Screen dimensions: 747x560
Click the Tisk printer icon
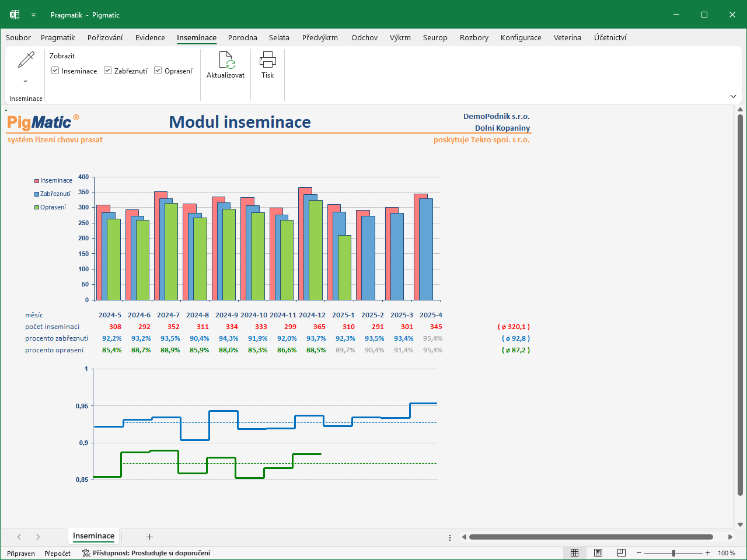pyautogui.click(x=268, y=60)
